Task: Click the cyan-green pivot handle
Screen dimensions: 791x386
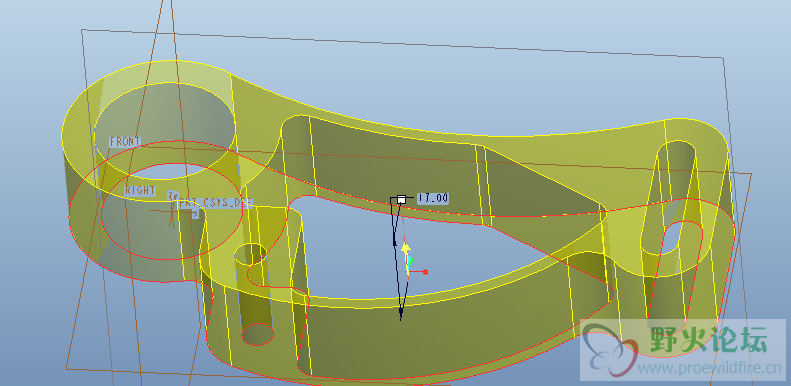Action: point(410,261)
